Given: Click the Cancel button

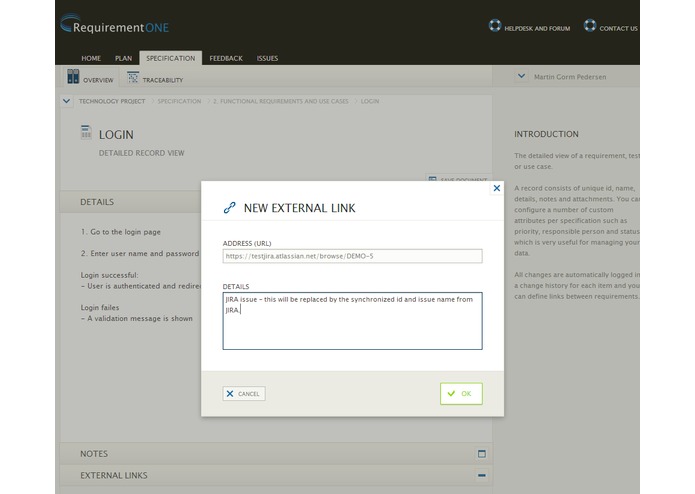Looking at the screenshot, I should 244,393.
